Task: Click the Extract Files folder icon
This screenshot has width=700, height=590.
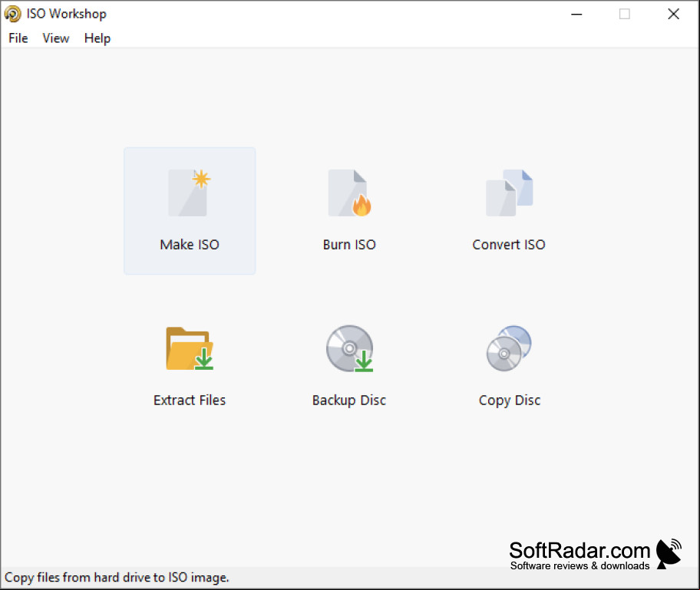Action: 190,348
